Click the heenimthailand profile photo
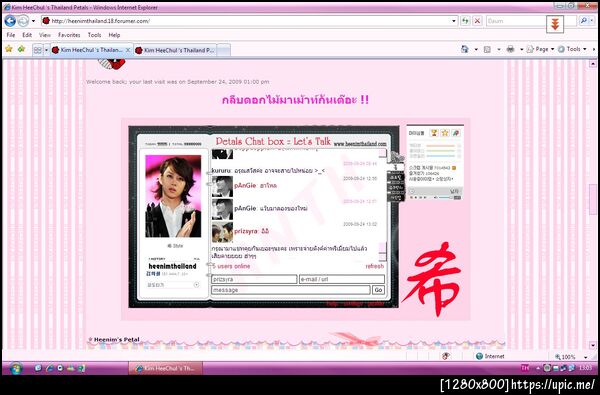The width and height of the screenshot is (600, 395). point(173,196)
